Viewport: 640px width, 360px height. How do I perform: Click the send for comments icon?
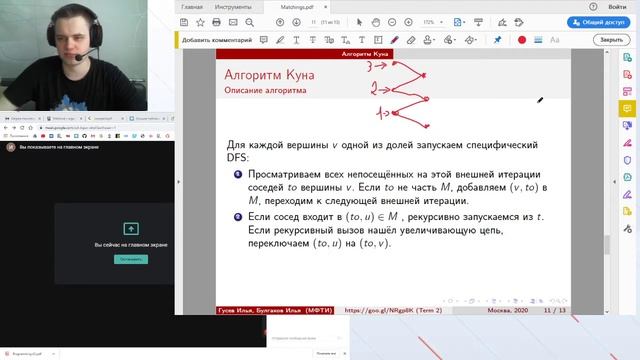(x=519, y=22)
